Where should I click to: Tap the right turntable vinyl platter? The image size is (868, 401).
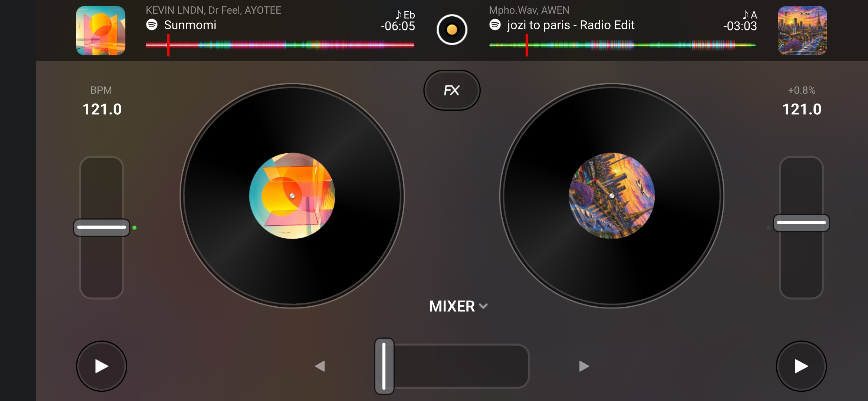612,196
